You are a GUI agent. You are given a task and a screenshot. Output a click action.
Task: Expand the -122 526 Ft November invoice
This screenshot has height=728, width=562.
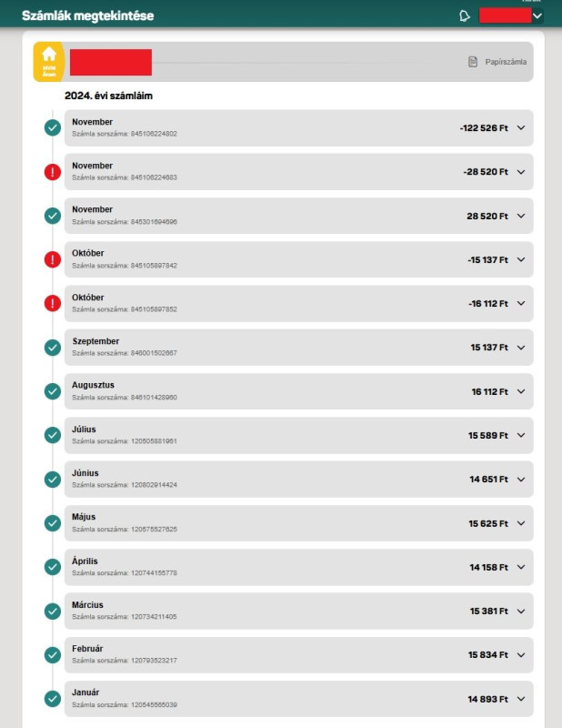[x=521, y=128]
